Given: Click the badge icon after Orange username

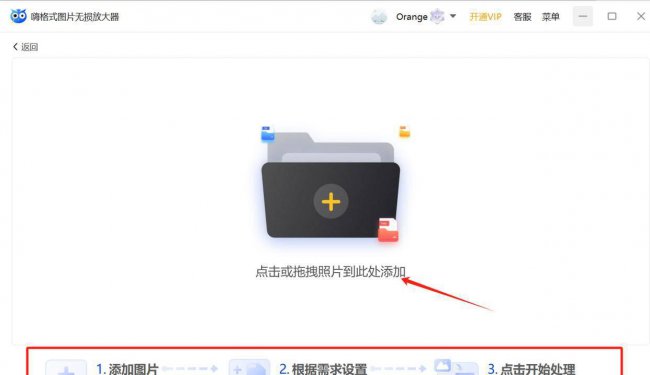Looking at the screenshot, I should click(437, 16).
